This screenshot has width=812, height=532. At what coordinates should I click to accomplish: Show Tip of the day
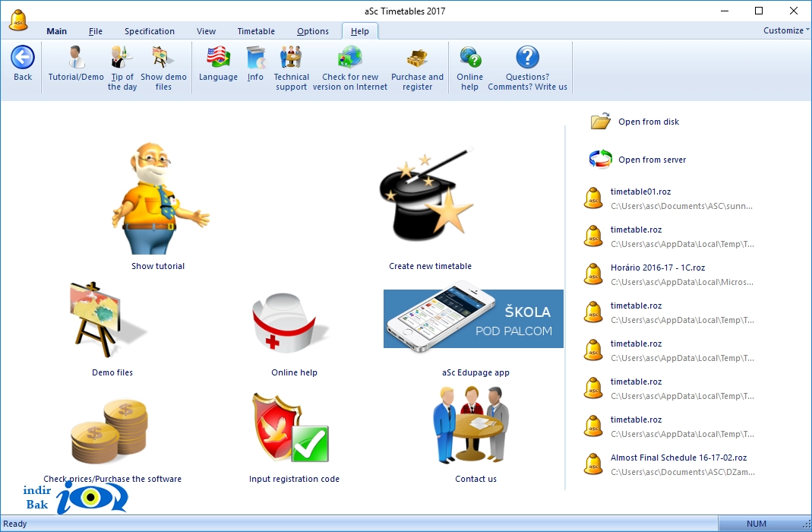click(122, 68)
